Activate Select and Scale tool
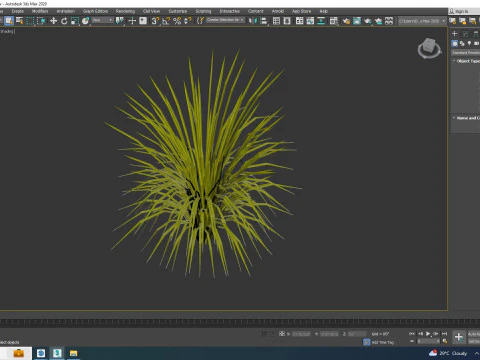Image resolution: width=480 pixels, height=360 pixels. 75,21
